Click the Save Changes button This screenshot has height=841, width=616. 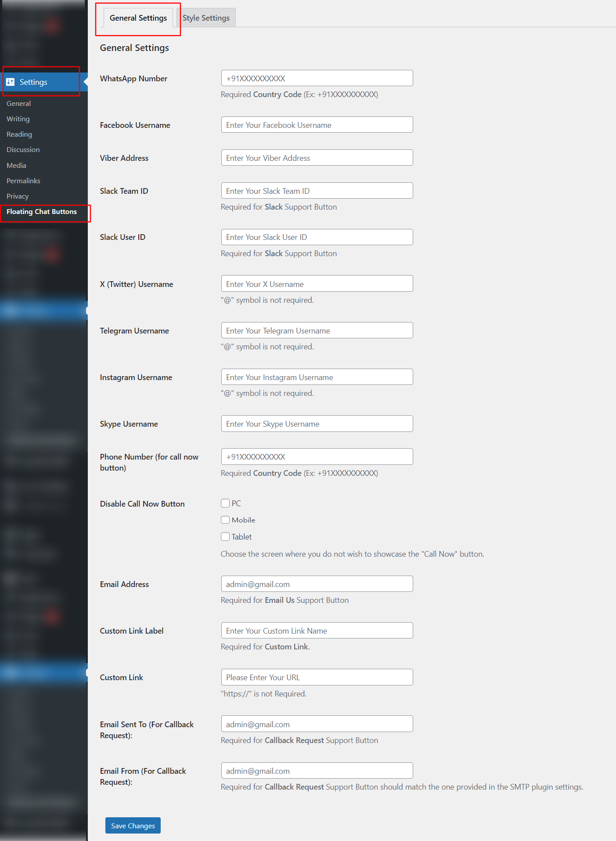[x=133, y=826]
